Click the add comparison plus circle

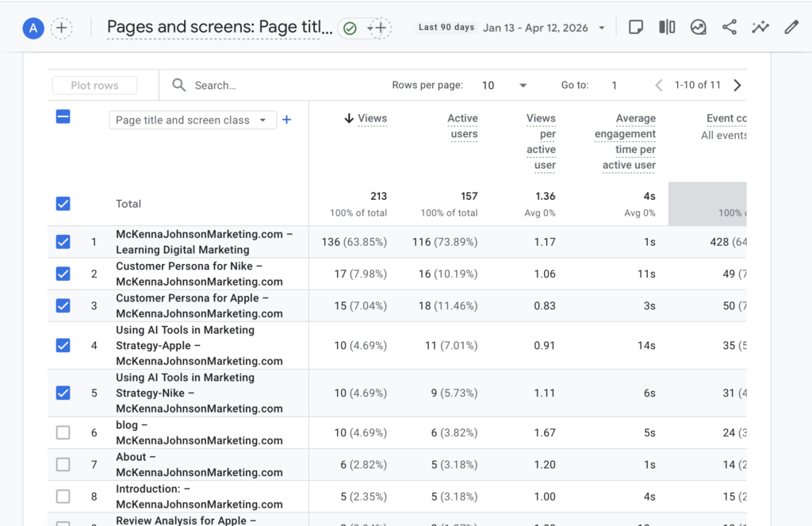pos(61,29)
